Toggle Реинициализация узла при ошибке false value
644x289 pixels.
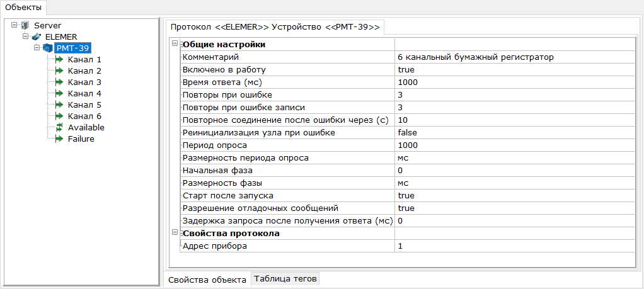[x=516, y=133]
